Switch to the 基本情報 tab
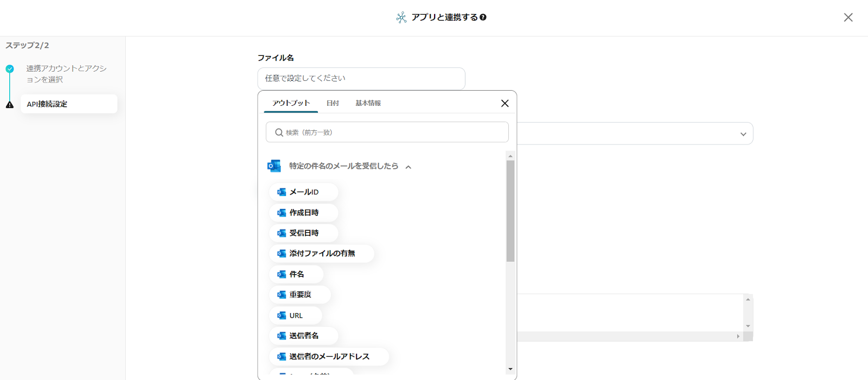The height and width of the screenshot is (380, 868). 368,103
